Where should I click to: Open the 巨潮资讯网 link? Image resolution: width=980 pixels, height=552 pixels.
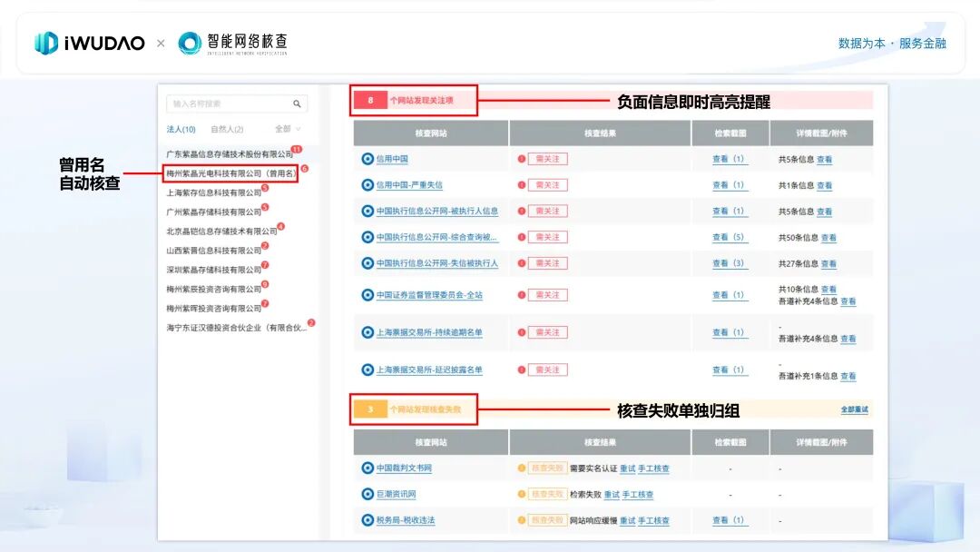397,494
